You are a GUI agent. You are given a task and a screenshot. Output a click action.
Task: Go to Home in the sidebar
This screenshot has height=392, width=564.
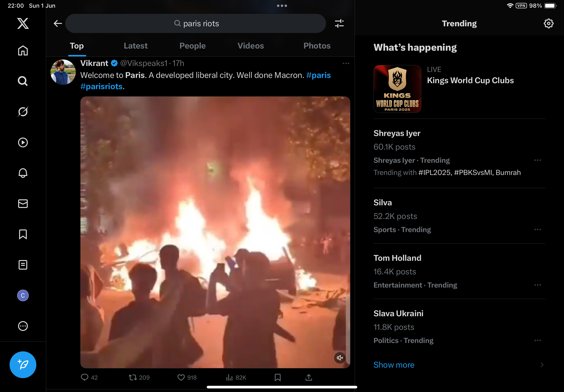(x=23, y=51)
